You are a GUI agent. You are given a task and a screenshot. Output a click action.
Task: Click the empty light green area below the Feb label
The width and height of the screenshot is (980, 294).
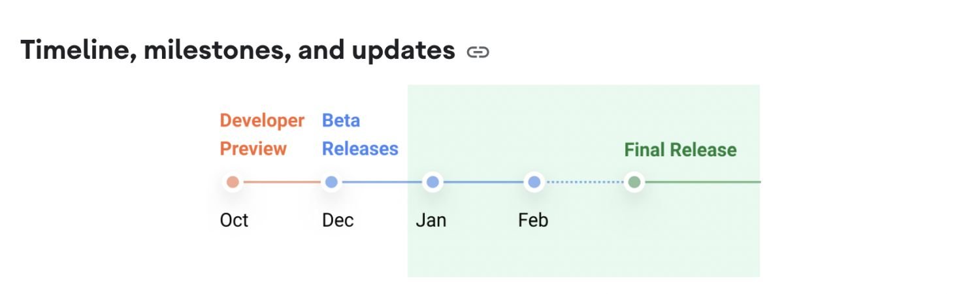tap(533, 255)
